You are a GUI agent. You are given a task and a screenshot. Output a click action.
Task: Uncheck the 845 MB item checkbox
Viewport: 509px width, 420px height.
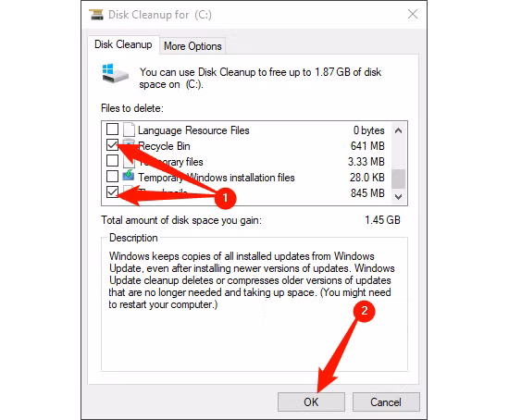[x=112, y=191]
